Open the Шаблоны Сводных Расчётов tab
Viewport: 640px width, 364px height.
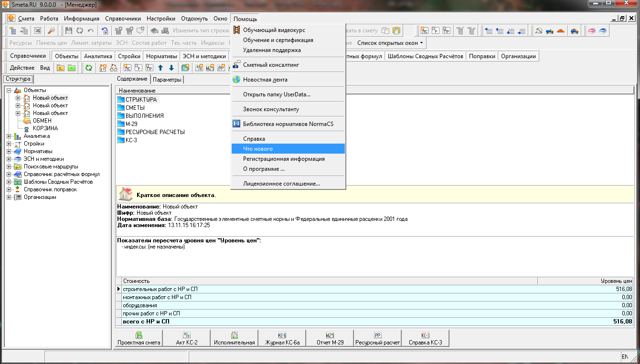click(426, 56)
